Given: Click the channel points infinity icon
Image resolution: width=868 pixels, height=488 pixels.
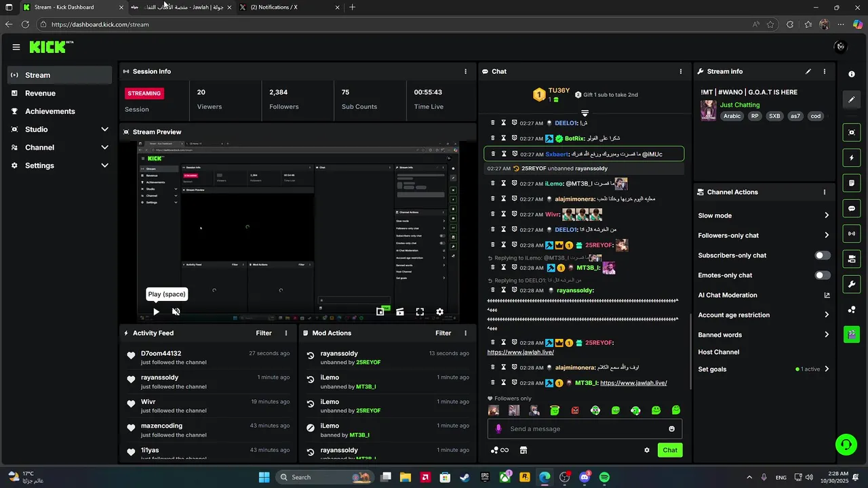Looking at the screenshot, I should (499, 450).
